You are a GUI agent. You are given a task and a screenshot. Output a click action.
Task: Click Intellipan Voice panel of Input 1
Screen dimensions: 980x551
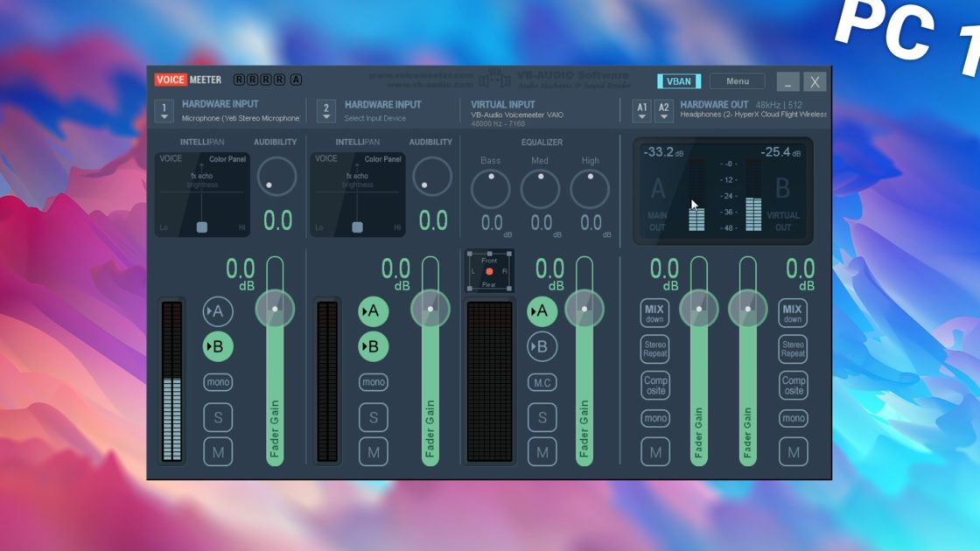[x=202, y=194]
